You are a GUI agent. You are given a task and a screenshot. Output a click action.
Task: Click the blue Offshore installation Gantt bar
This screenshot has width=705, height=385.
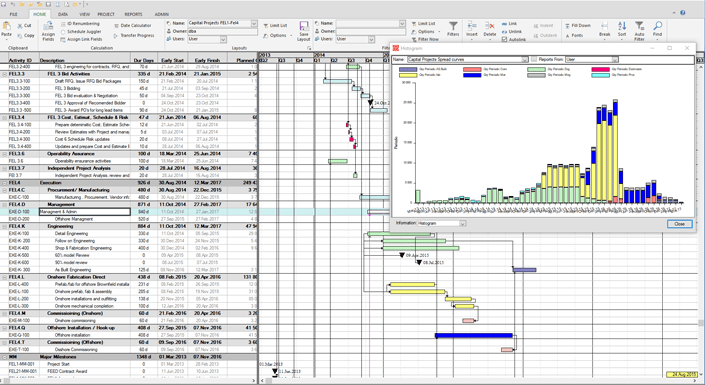[x=473, y=336]
